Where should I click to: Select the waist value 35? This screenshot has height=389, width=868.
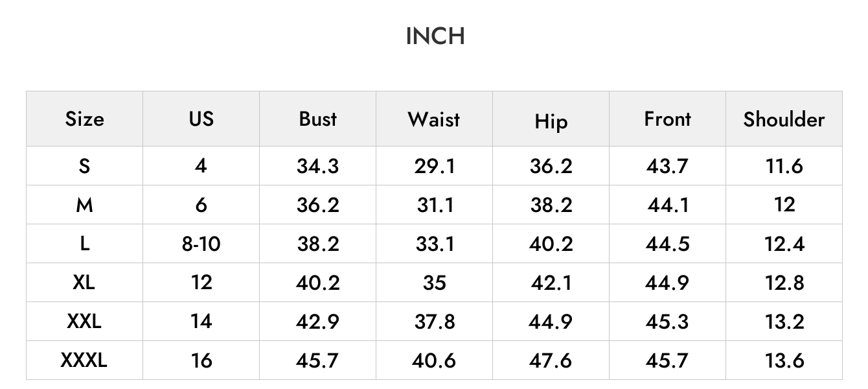tap(434, 283)
